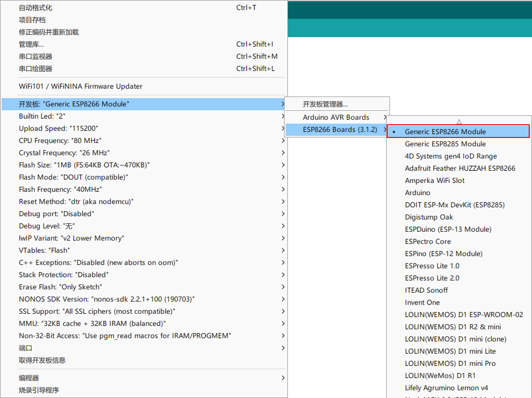Expand Builtin Led "2" submenu
Screen dimensions: 532x398
pos(144,116)
